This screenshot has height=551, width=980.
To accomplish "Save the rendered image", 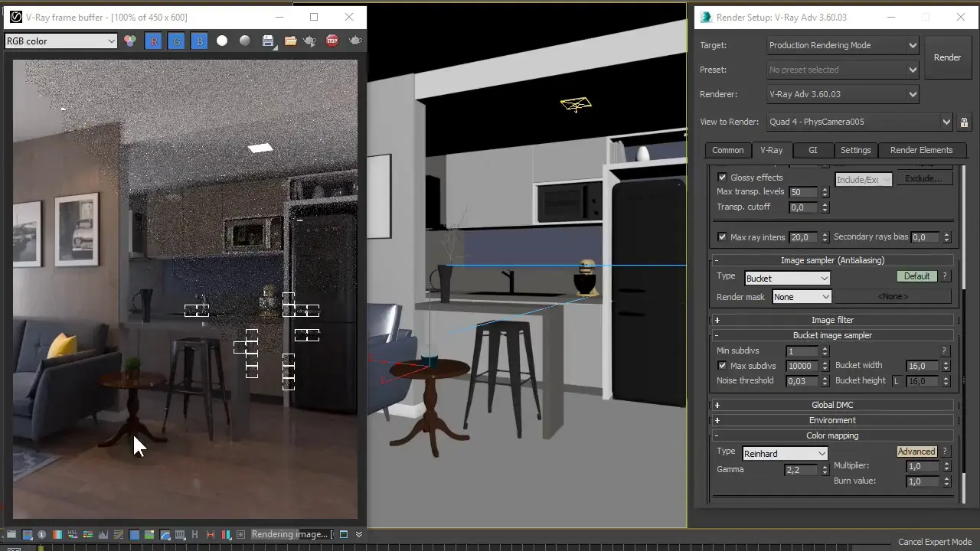I will [x=268, y=41].
